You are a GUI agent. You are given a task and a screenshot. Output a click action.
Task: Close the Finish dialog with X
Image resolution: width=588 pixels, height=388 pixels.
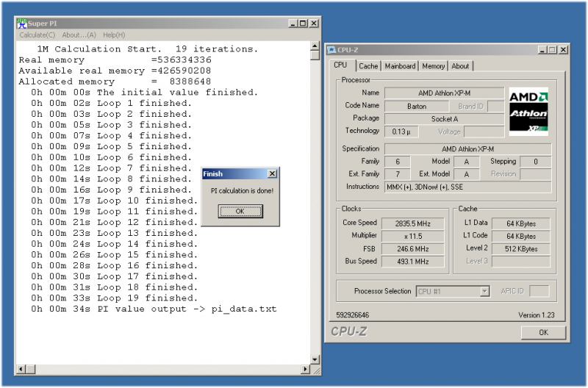click(x=272, y=173)
